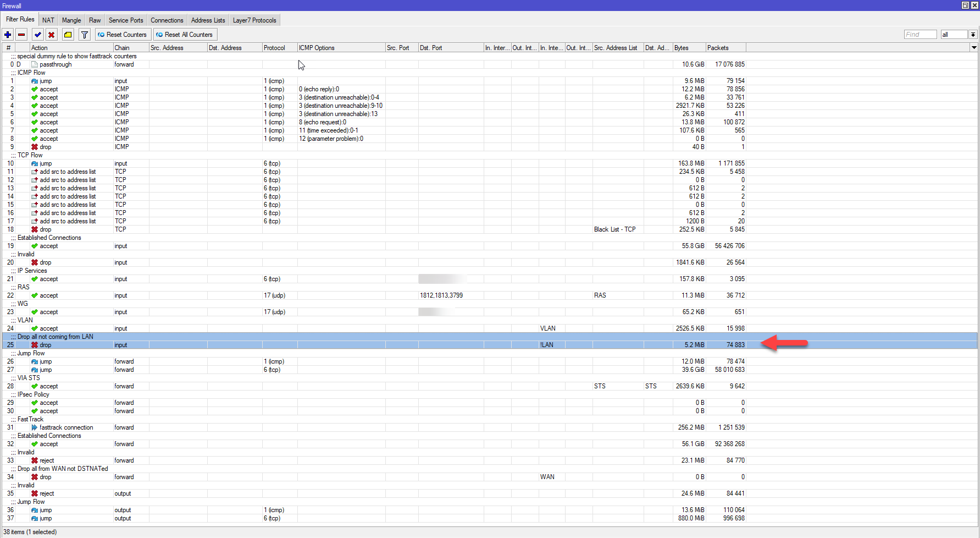The image size is (980, 538).
Task: Click the Reset Counters button
Action: point(122,35)
